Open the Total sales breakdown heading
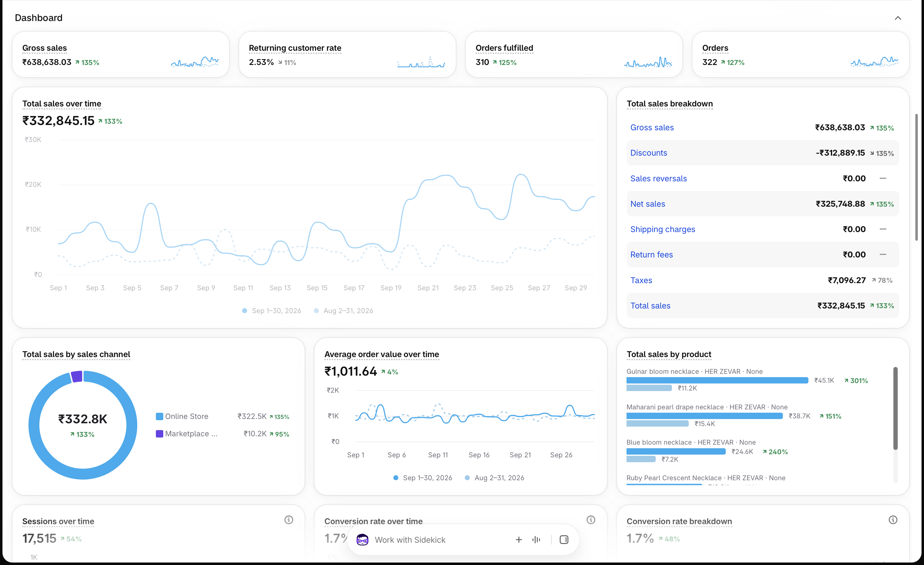 coord(669,104)
